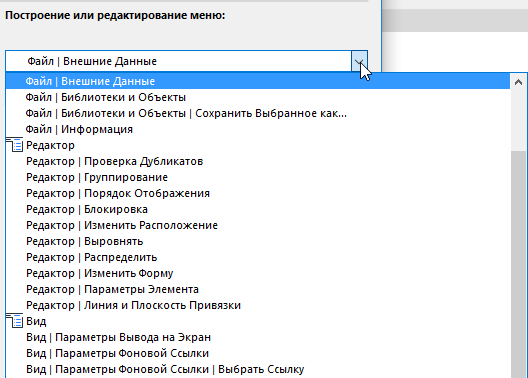Screen dimensions: 528x378
Task: Click the dropdown arrow of the menu combo box
Action: coord(359,61)
